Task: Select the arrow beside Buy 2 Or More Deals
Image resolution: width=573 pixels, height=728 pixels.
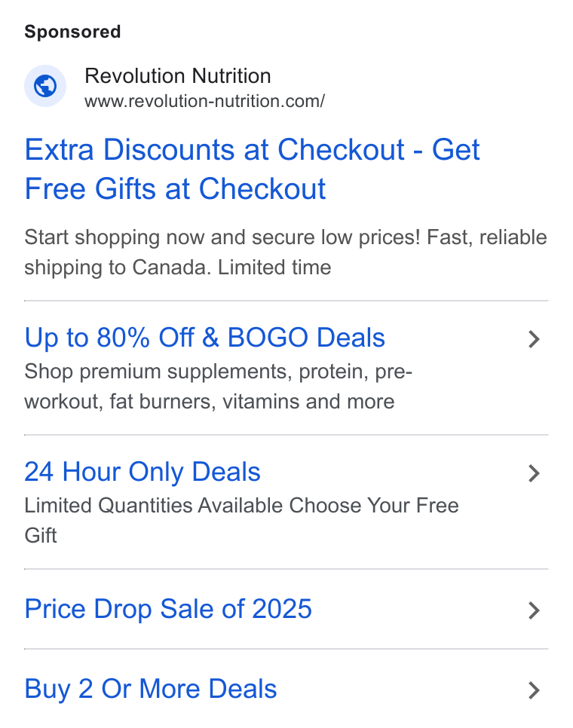Action: [x=534, y=690]
